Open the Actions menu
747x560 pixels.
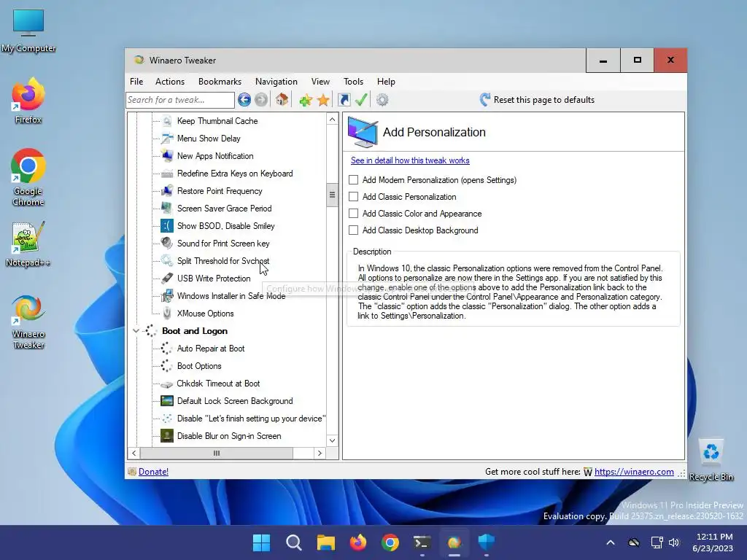169,82
